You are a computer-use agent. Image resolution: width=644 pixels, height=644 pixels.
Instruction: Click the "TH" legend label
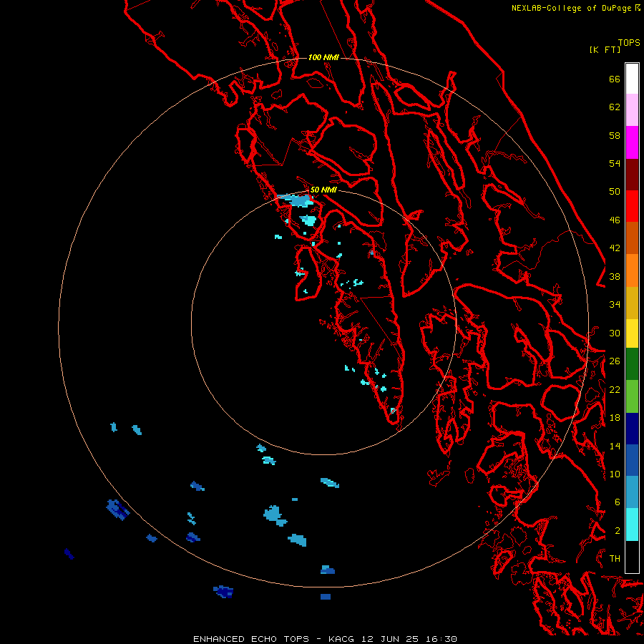tap(615, 559)
